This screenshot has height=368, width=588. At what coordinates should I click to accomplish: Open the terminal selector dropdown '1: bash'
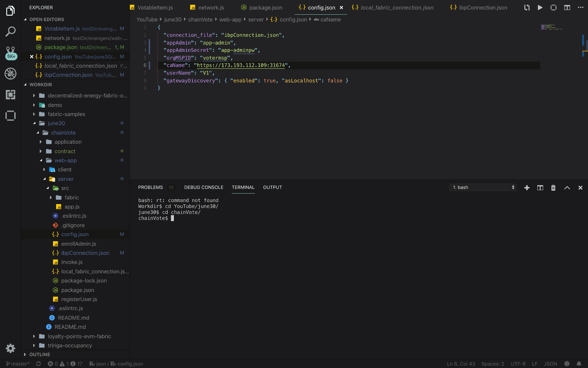point(483,187)
